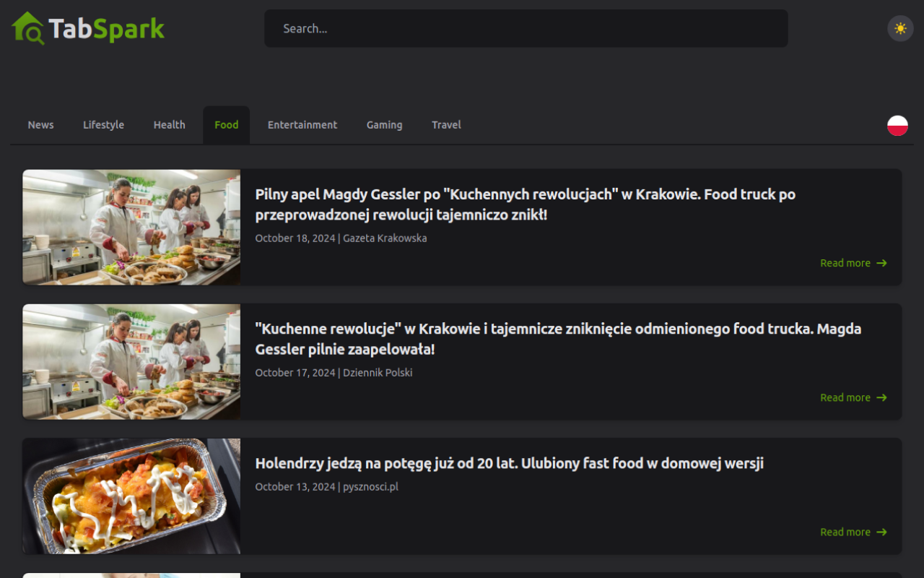Switch to the News tab

pyautogui.click(x=40, y=124)
